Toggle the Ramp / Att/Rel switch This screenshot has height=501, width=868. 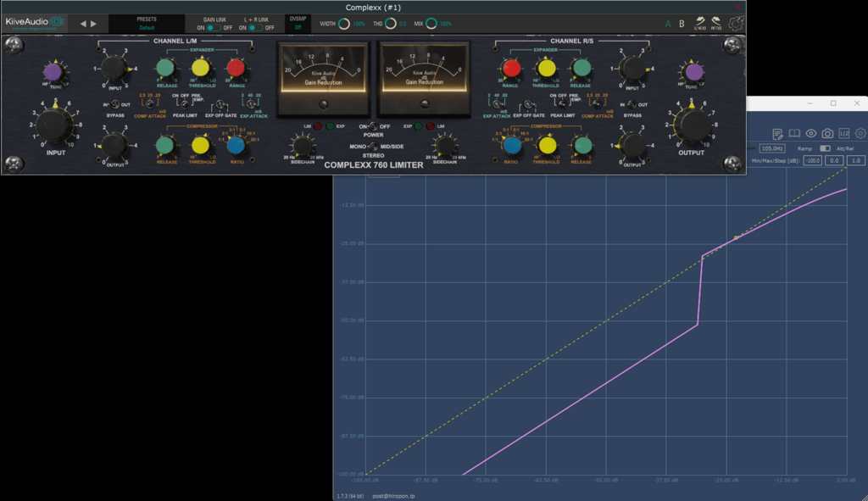[825, 148]
